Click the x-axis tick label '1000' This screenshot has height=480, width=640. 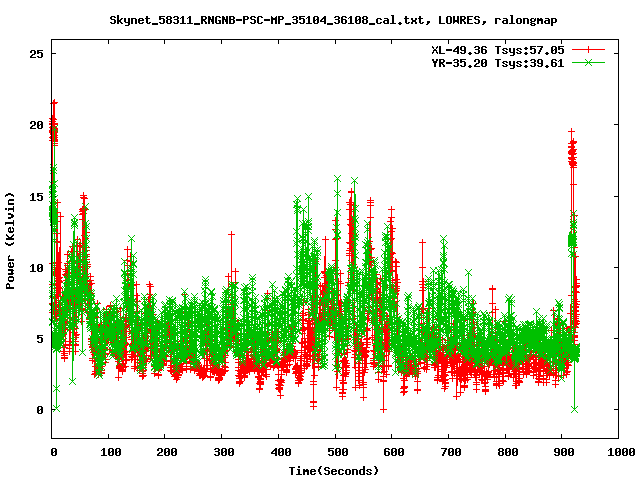(621, 452)
